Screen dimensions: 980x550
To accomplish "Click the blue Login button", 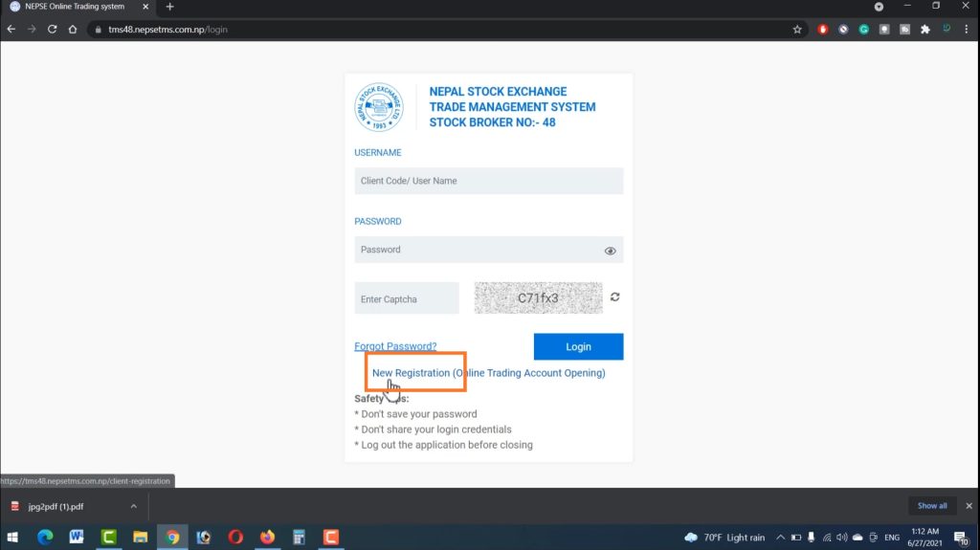I will coord(578,346).
